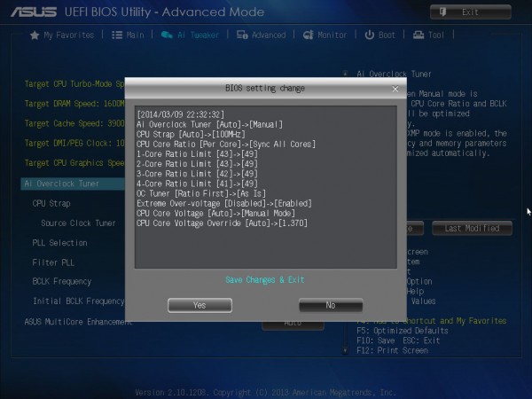Viewport: 532px width, 399px height.
Task: Click the CPU Core Voltage Manual Mode entry
Action: click(215, 213)
